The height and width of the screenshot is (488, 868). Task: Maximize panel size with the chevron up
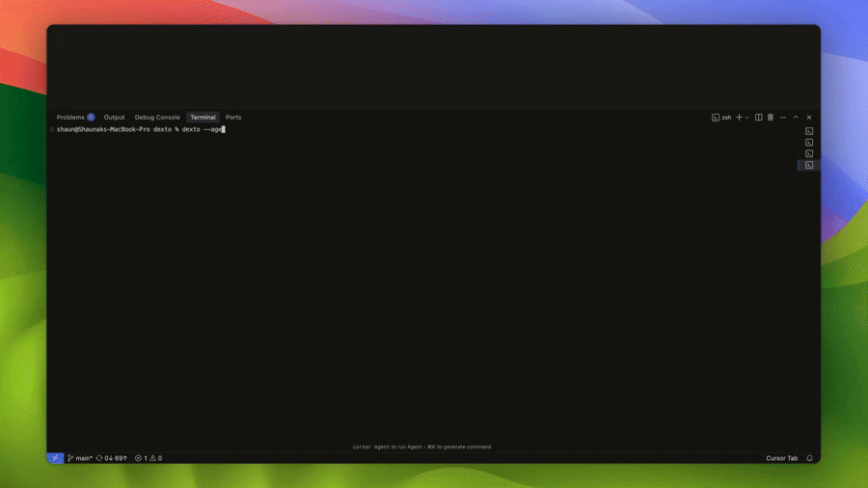pyautogui.click(x=796, y=118)
